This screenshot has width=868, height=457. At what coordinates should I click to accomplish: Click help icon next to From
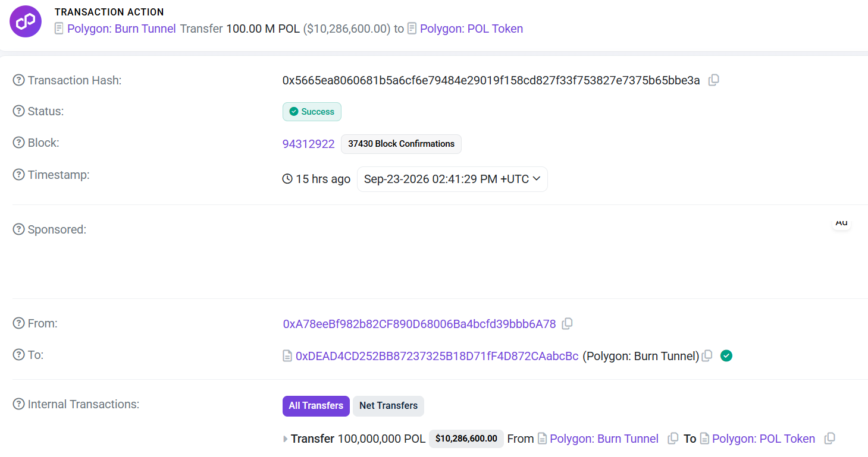(18, 323)
